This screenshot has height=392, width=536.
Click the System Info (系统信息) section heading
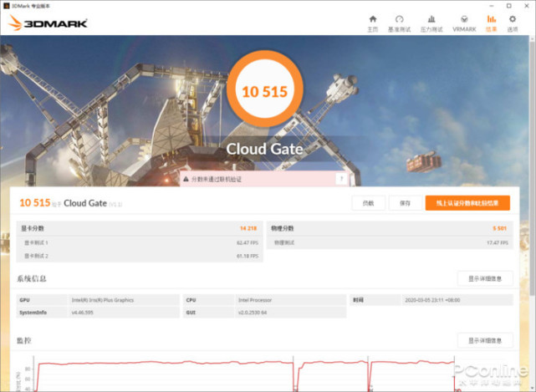pyautogui.click(x=32, y=278)
